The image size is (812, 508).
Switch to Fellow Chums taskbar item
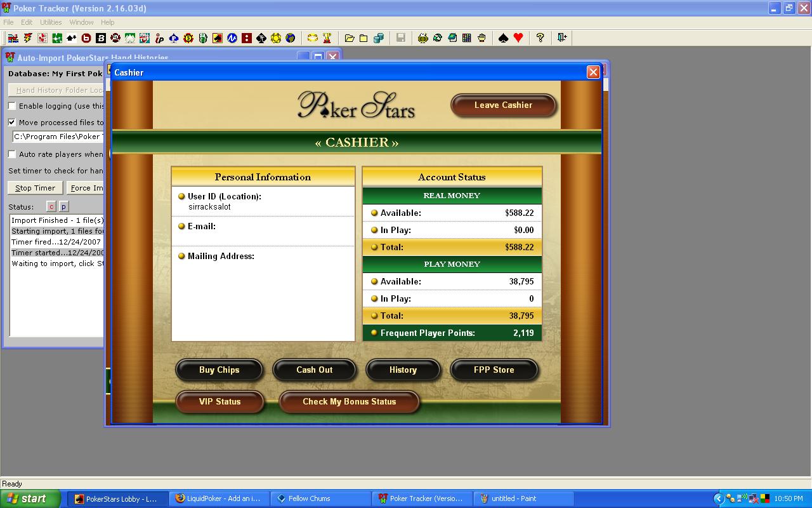[321, 498]
